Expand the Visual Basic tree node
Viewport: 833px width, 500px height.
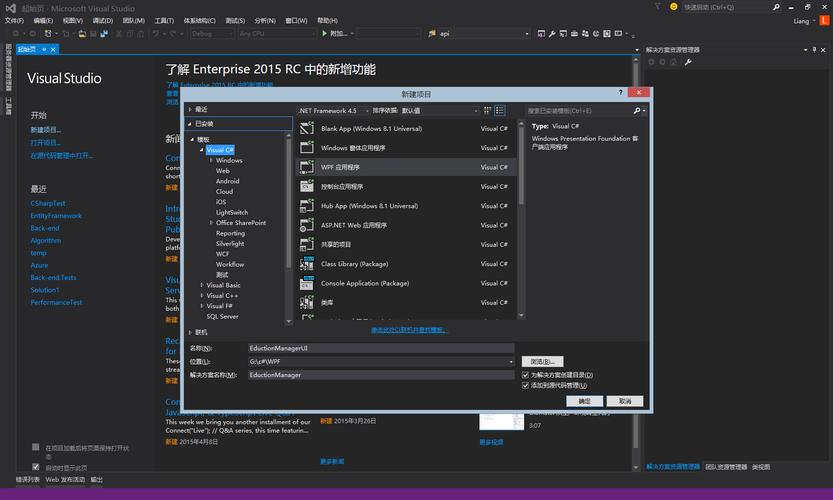(x=202, y=285)
